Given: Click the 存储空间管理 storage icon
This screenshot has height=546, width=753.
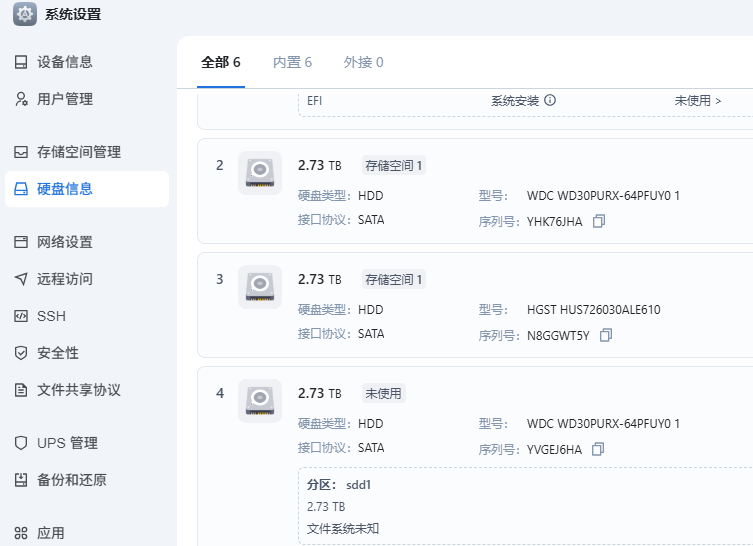Looking at the screenshot, I should (x=21, y=152).
